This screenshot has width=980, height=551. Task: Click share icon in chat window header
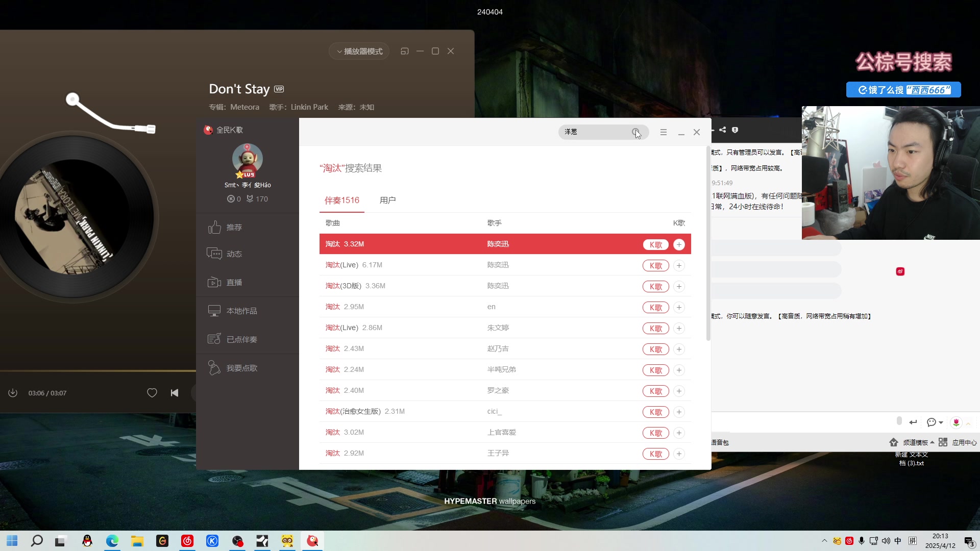pyautogui.click(x=723, y=130)
